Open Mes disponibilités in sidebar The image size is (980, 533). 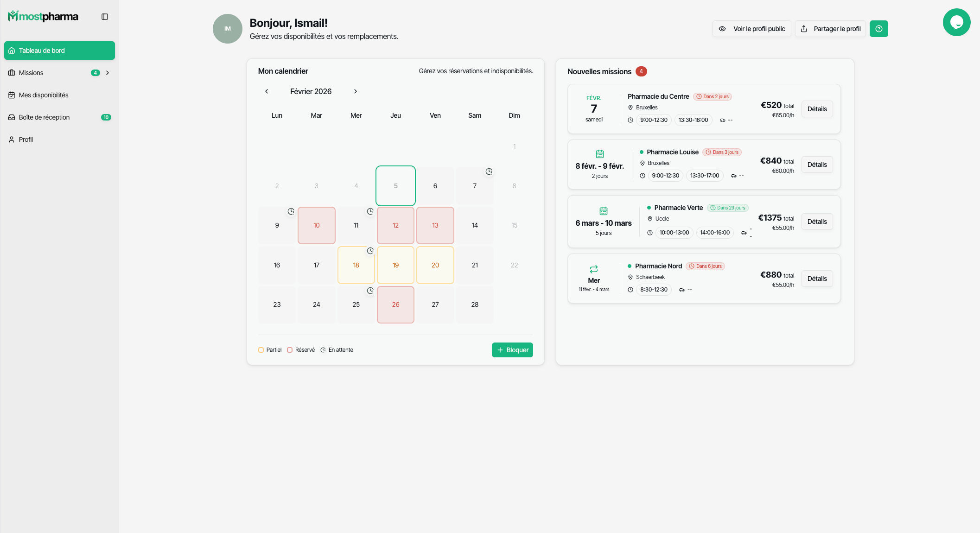(x=44, y=95)
